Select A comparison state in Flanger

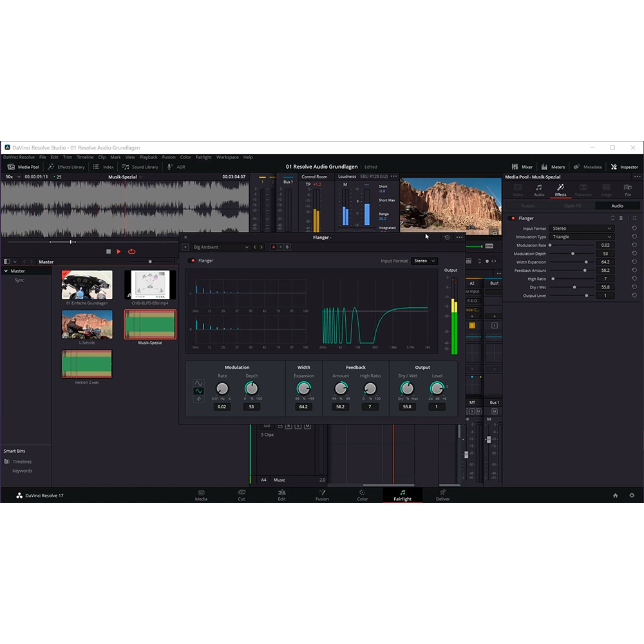[274, 247]
